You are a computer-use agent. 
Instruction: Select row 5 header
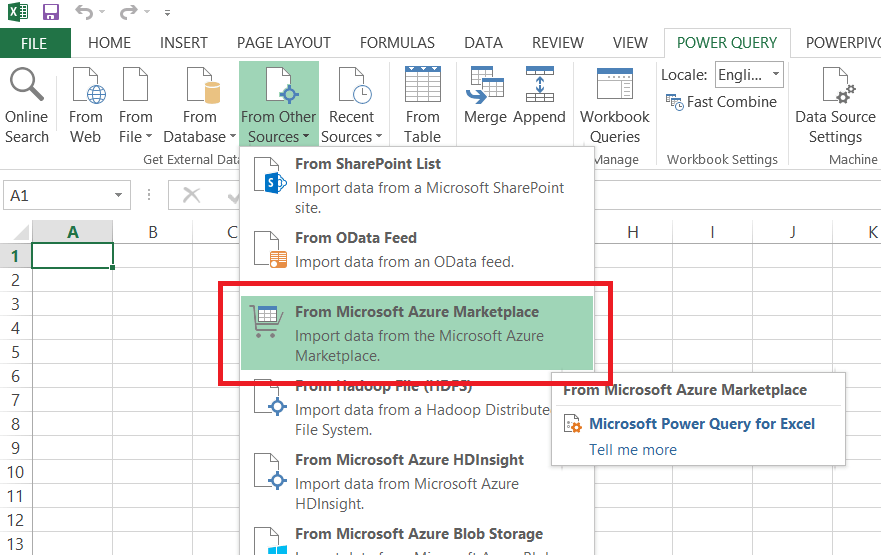click(16, 352)
